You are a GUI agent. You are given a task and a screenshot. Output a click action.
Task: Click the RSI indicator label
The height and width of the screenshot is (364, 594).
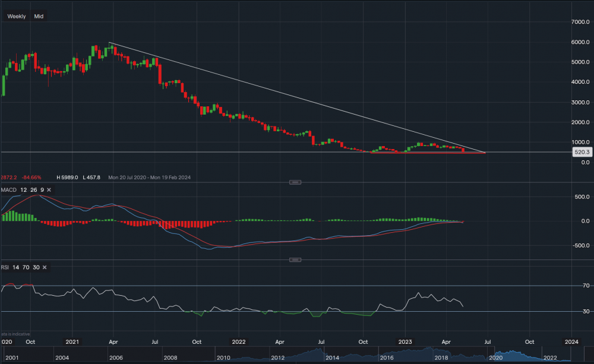click(x=5, y=268)
